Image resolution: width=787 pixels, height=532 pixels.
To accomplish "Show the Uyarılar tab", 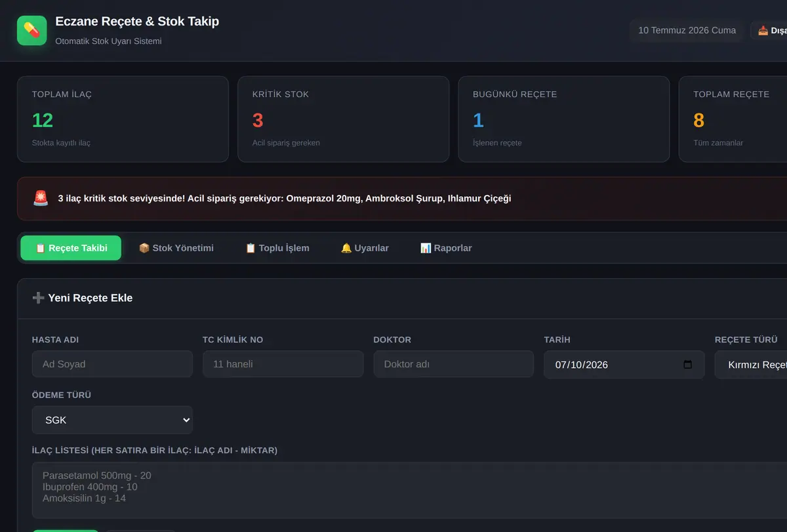I will coord(365,248).
